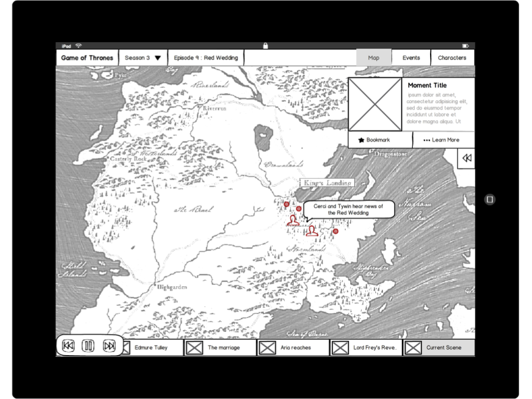Skip forward to the next scene

pyautogui.click(x=109, y=346)
